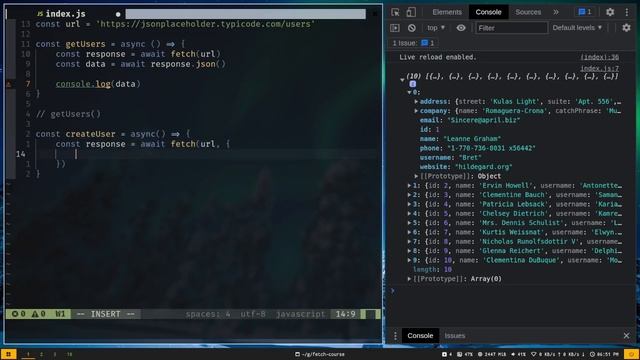Expand array item 8 Glenna Reichert

coord(409,251)
